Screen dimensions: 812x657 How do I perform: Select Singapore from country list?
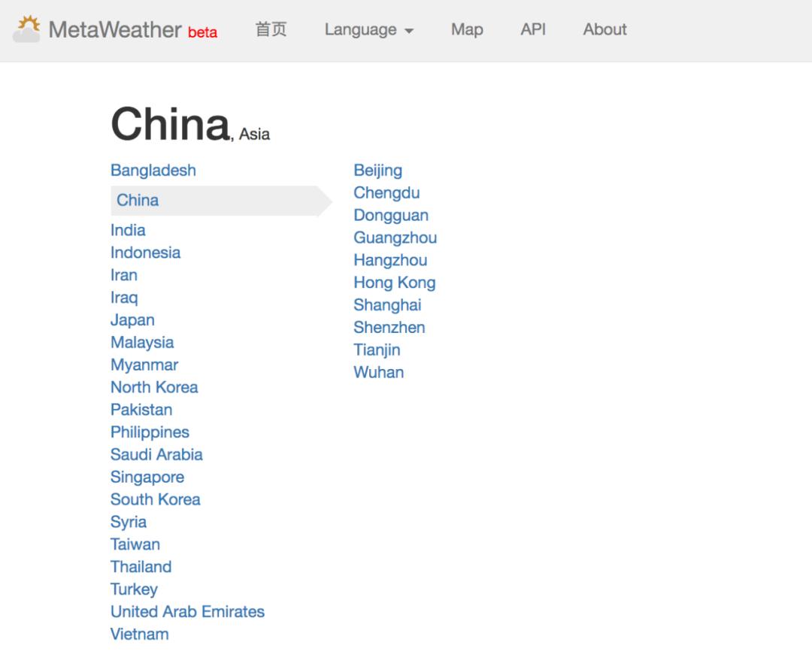(x=147, y=477)
